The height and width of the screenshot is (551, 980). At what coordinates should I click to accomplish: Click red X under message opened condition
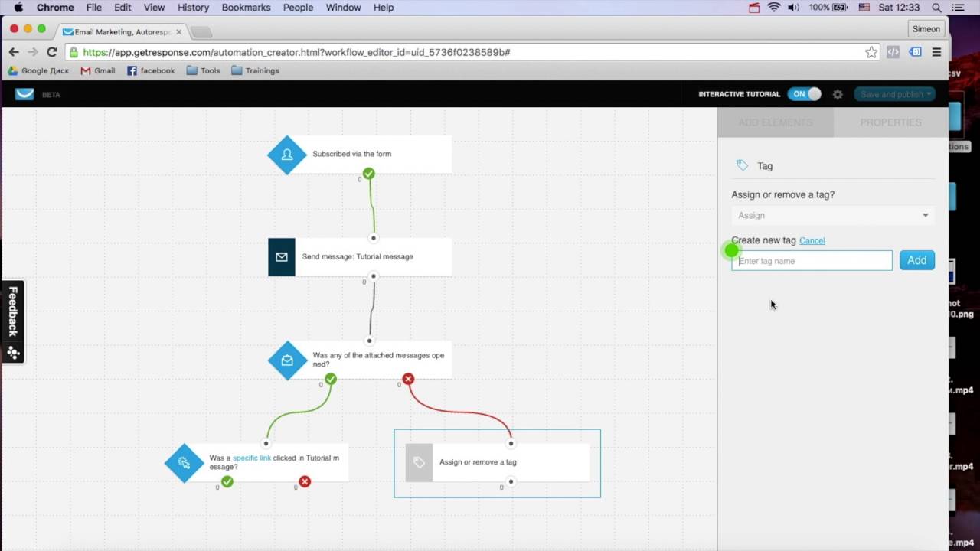coord(408,379)
